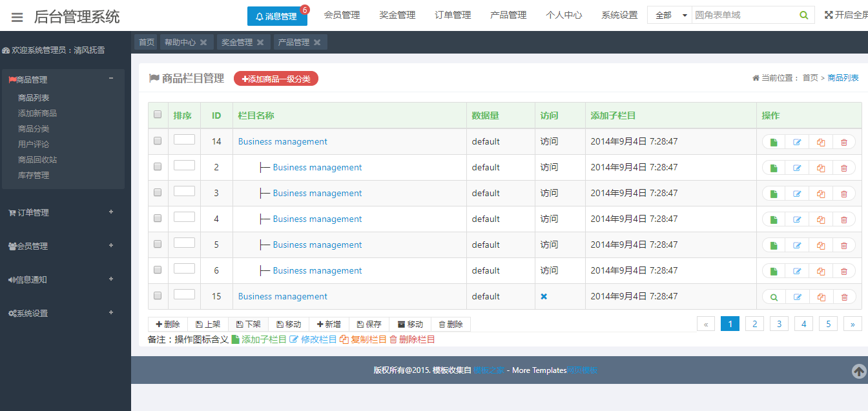The height and width of the screenshot is (411, 868).
Task: Edit icon for row ID 6
Action: [797, 271]
